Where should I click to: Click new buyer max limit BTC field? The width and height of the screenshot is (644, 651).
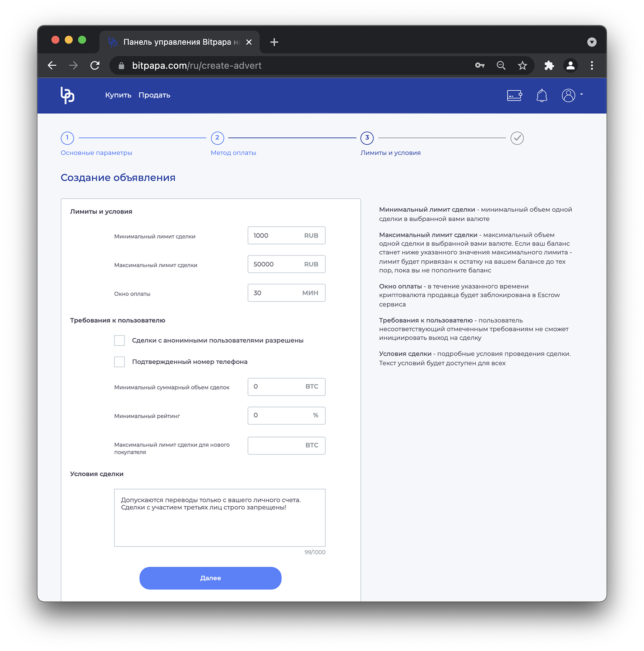(x=286, y=446)
